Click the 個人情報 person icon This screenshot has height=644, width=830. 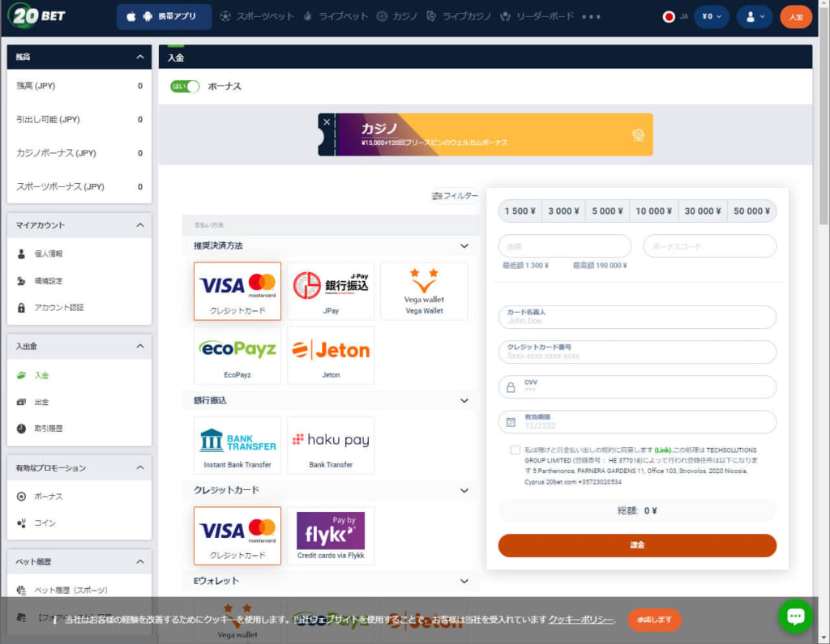[21, 254]
